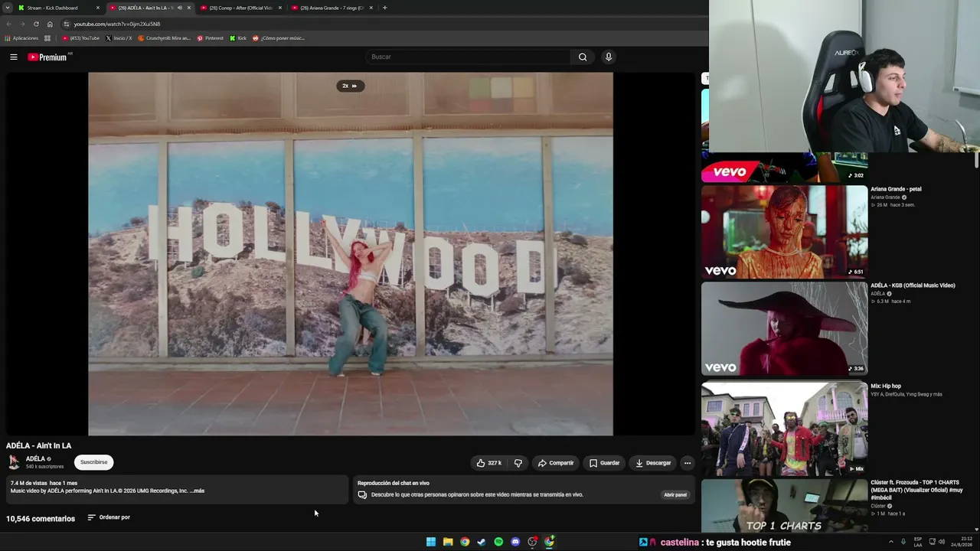
Task: Close the Conep - After tab
Action: click(x=280, y=8)
